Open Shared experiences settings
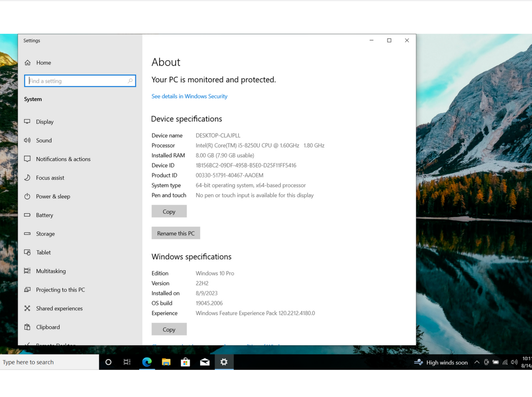Viewport: 532px width, 397px height. 59,308
